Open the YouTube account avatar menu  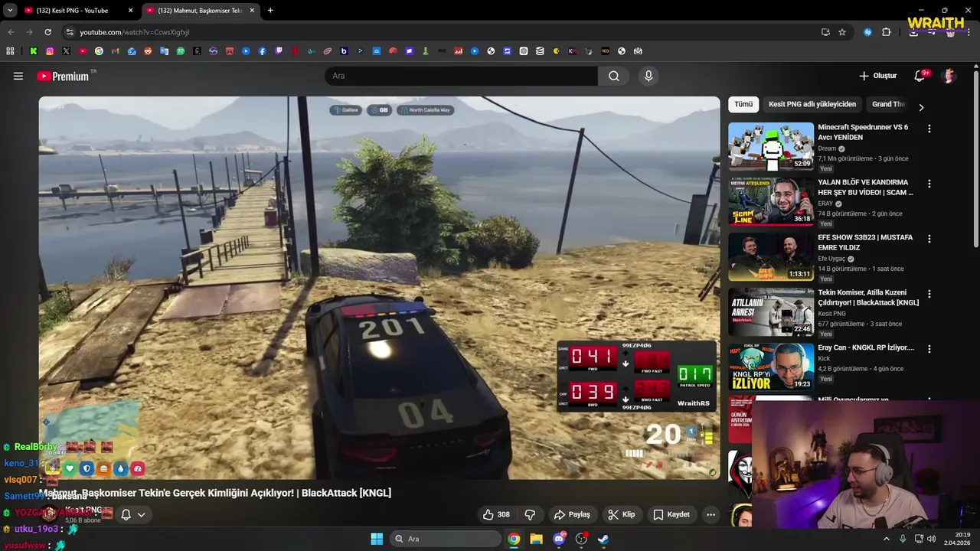[949, 76]
